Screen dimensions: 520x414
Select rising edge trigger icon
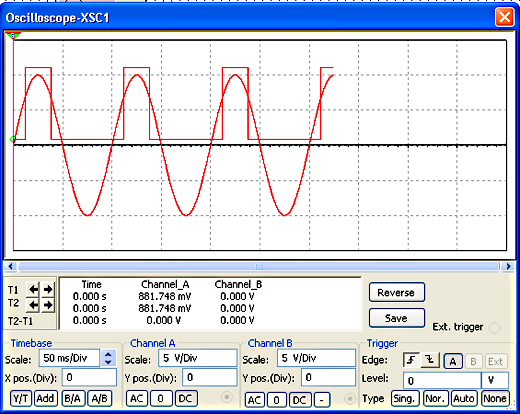coord(412,360)
